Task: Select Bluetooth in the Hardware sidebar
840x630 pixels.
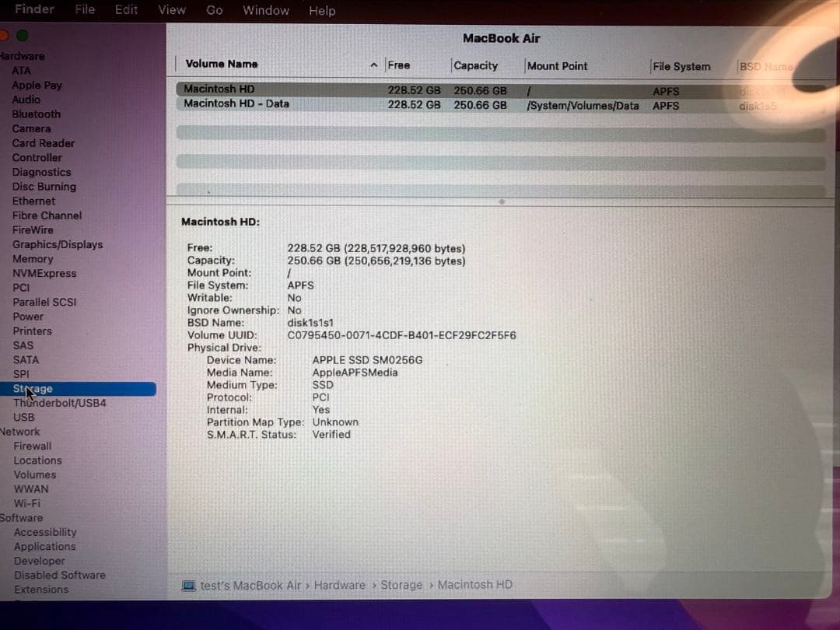Action: (x=36, y=114)
